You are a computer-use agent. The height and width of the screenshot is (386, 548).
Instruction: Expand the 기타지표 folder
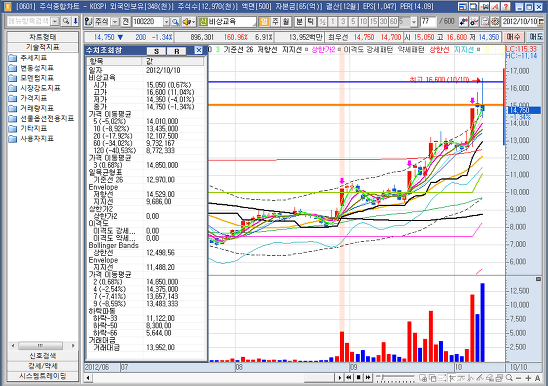28,129
